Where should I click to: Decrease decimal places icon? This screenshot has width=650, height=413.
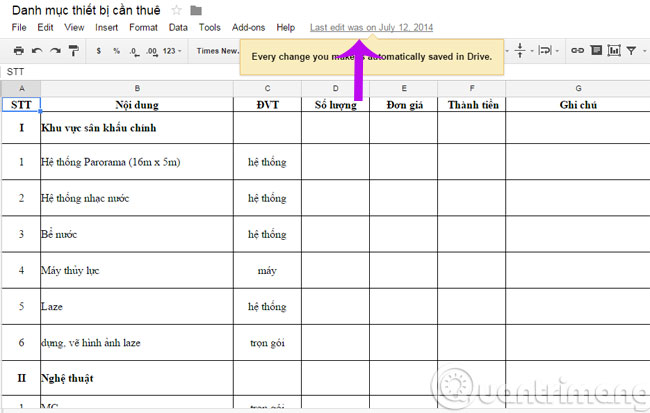[x=134, y=51]
